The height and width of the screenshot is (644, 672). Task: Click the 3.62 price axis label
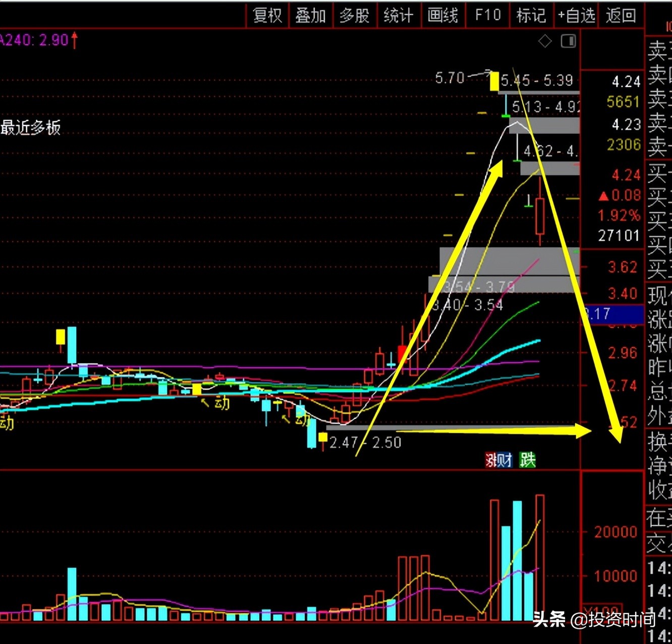[623, 267]
